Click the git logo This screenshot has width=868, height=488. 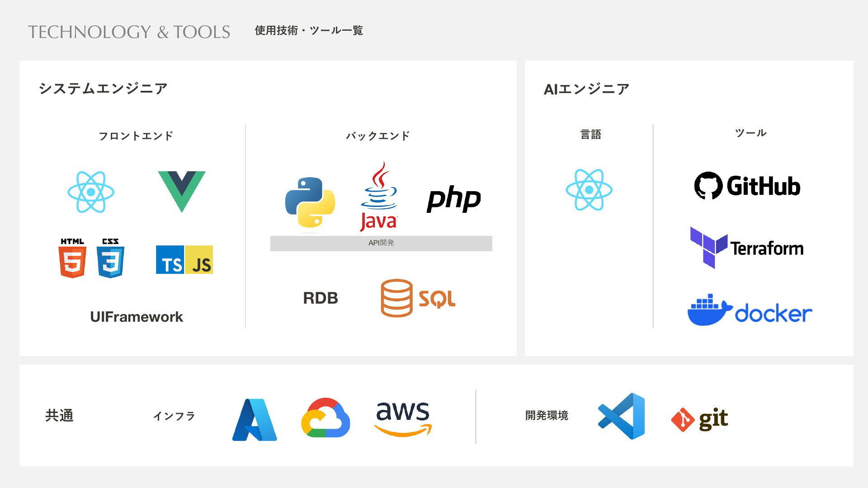pos(699,419)
